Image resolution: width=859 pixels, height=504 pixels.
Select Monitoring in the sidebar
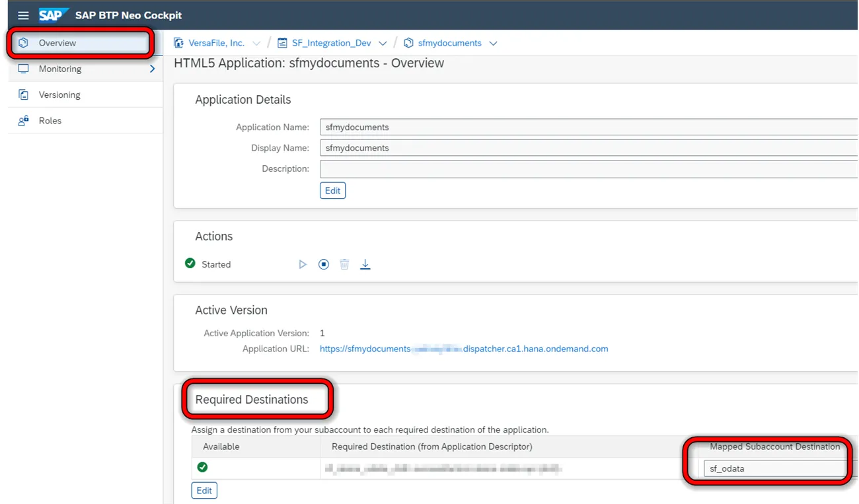click(85, 69)
